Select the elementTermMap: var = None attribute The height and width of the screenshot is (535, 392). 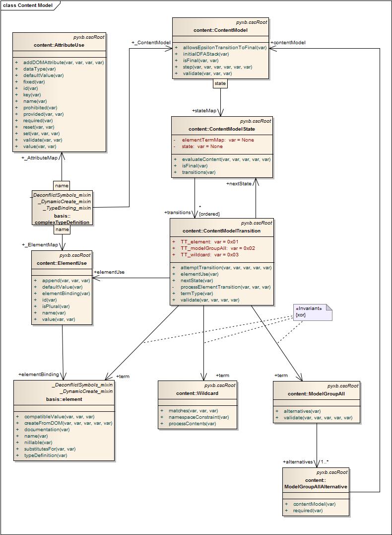(218, 140)
